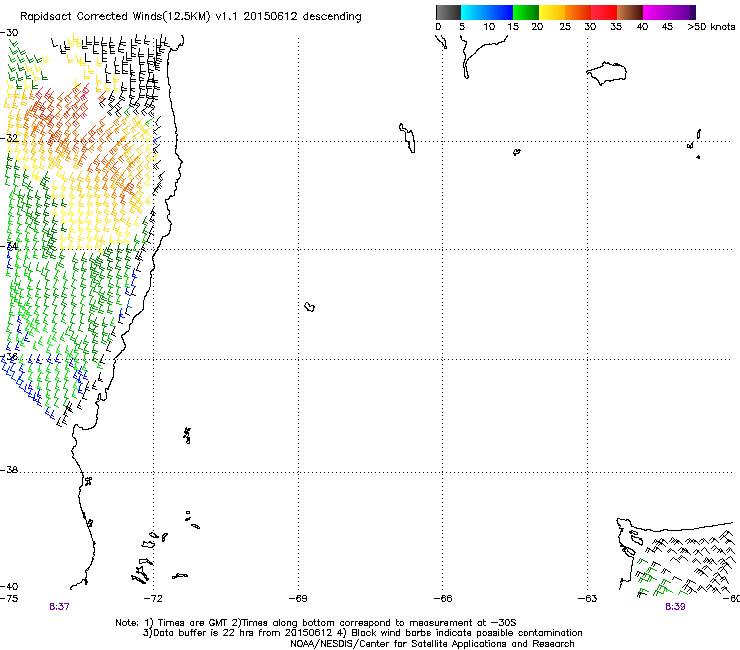This screenshot has height=650, width=740.
Task: Click the legend tick label '25'
Action: point(565,27)
